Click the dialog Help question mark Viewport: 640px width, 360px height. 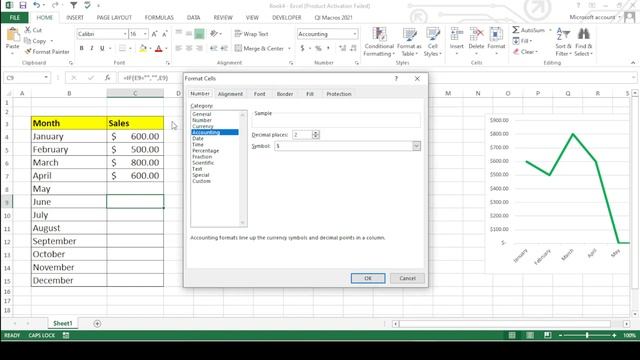[396, 78]
